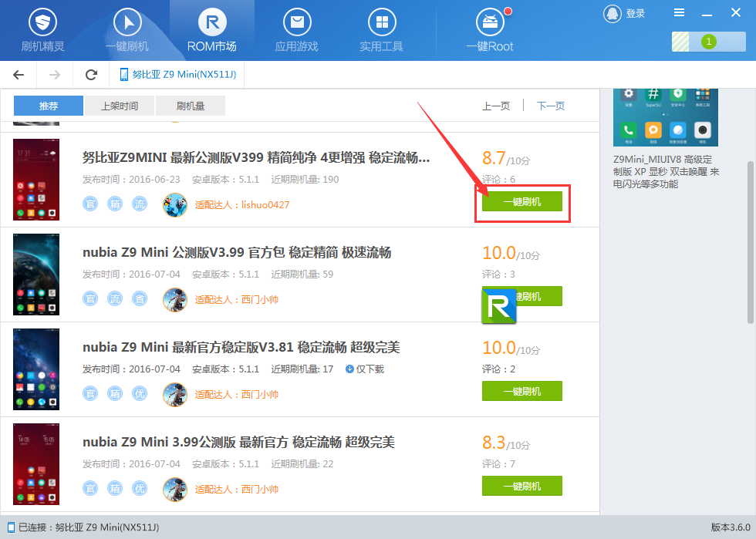Screen dimensions: 756x539
Task: Open the red thumbnail of the V399 精简纯净 ROM
Action: [x=36, y=180]
